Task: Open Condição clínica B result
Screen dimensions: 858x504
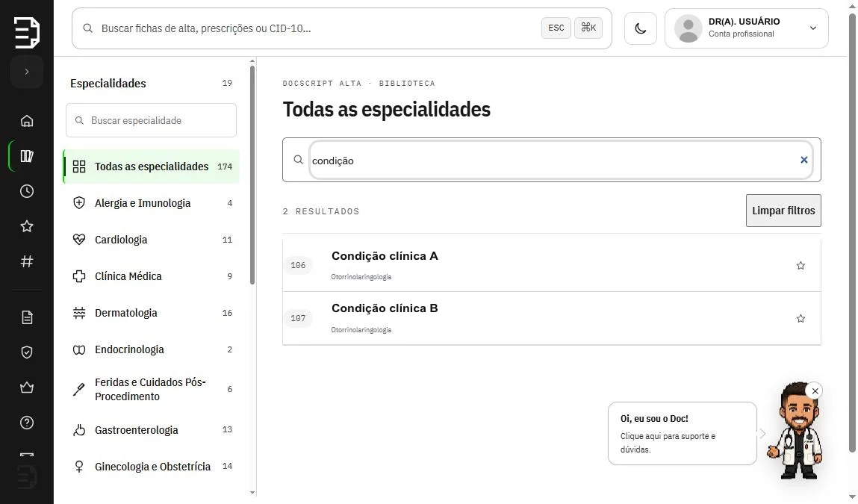Action: tap(552, 319)
